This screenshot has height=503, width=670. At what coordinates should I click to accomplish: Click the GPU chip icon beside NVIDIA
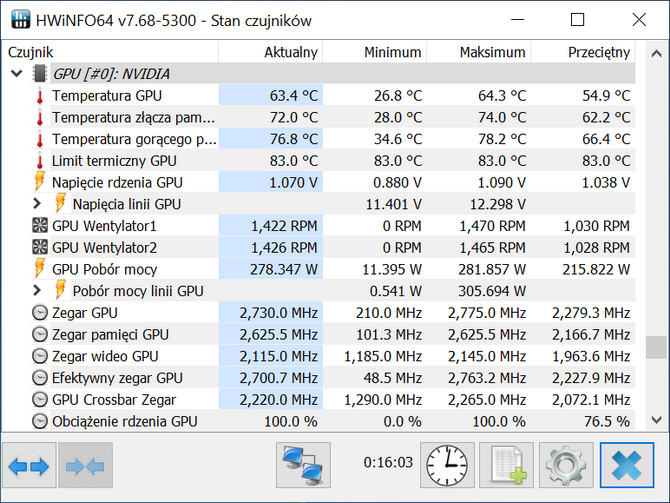pos(40,74)
